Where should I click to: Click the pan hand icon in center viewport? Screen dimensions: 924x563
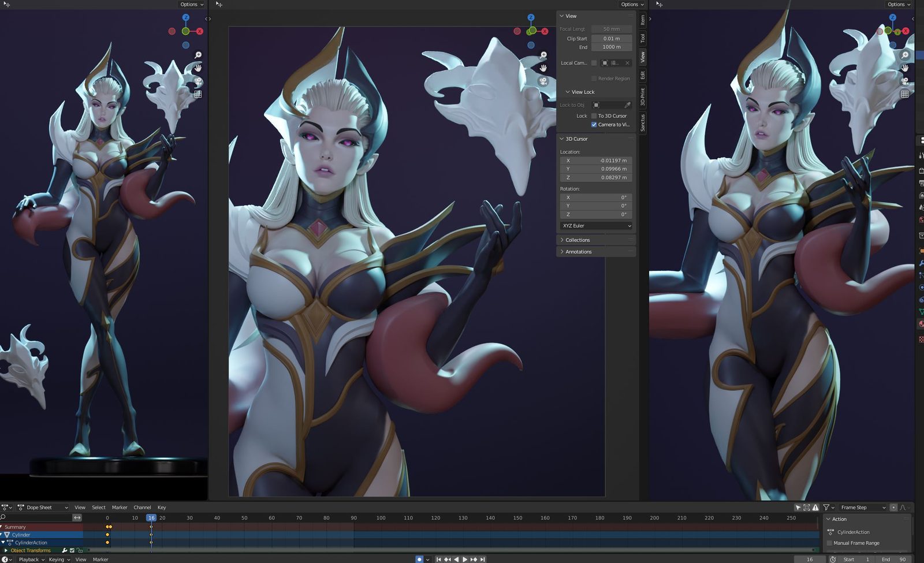(543, 68)
